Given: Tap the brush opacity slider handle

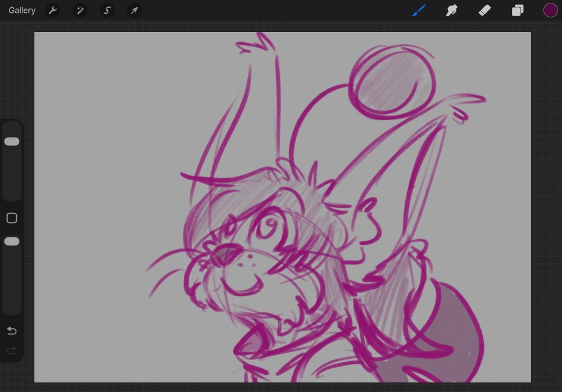Looking at the screenshot, I should (12, 241).
